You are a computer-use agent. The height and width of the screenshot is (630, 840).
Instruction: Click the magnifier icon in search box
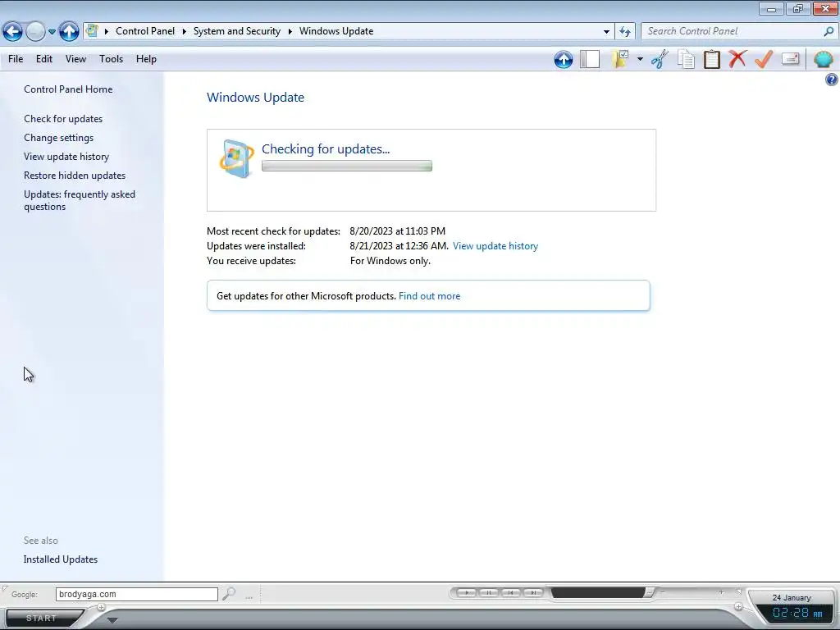point(829,31)
